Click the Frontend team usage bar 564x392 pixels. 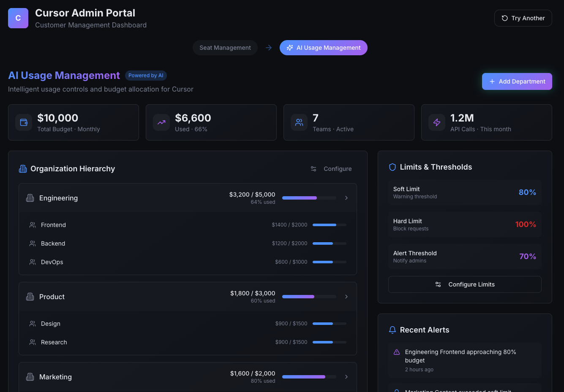coord(330,225)
